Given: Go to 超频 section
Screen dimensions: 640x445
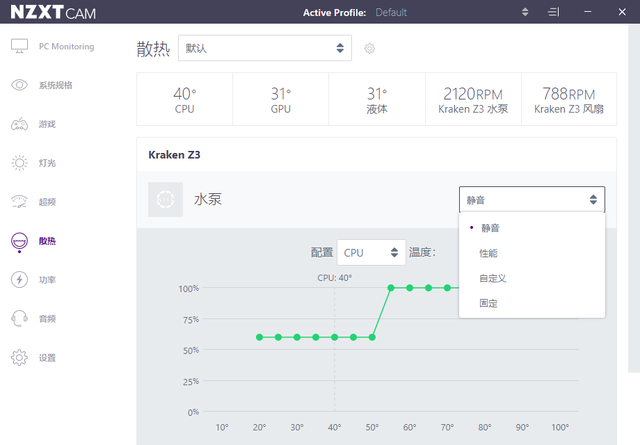Looking at the screenshot, I should pyautogui.click(x=47, y=202).
